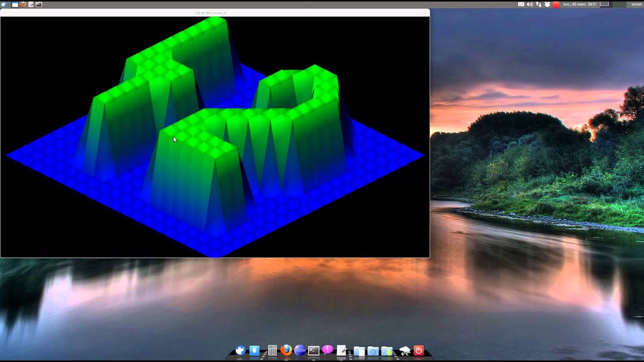644x362 pixels.
Task: Open the applications menu in top panel
Action: [4, 5]
